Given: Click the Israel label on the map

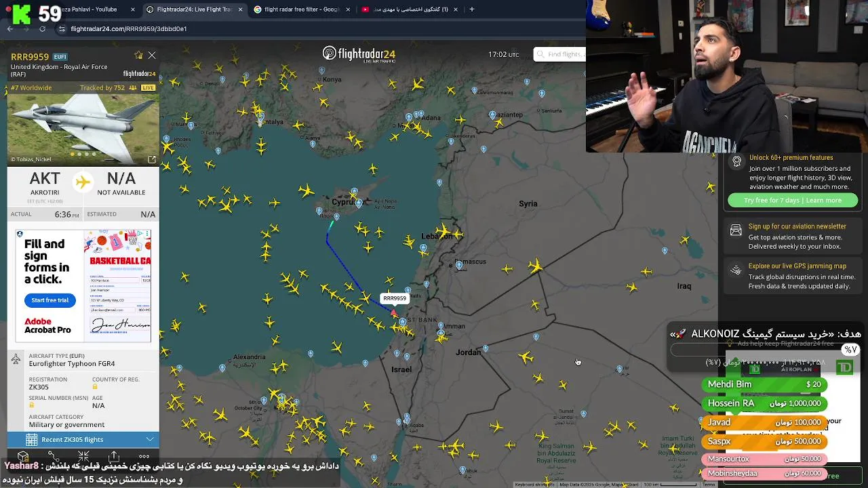Looking at the screenshot, I should tap(401, 369).
